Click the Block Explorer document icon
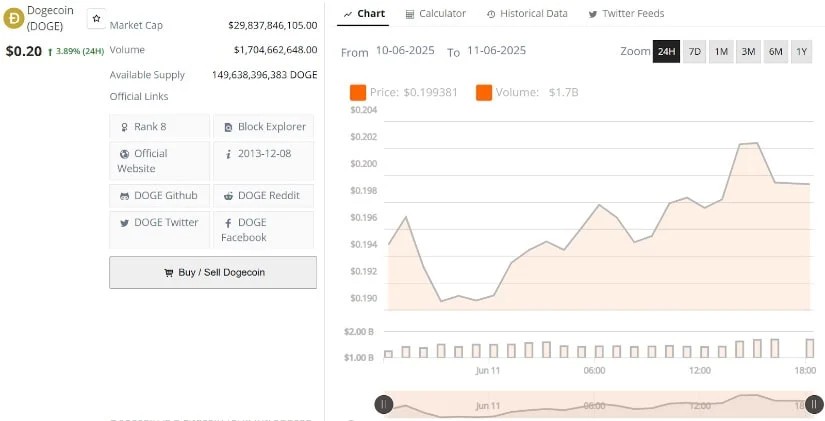 [x=228, y=127]
